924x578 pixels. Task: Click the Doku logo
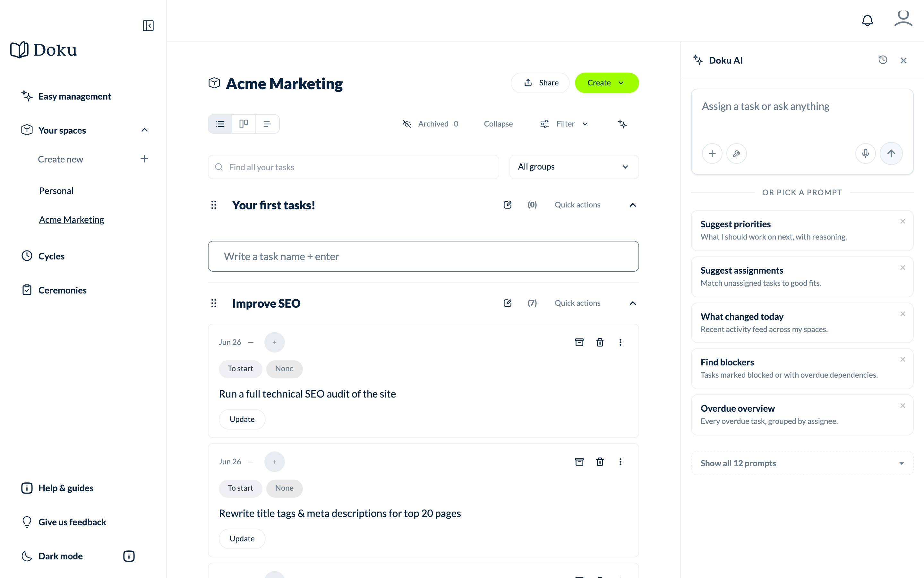(44, 50)
